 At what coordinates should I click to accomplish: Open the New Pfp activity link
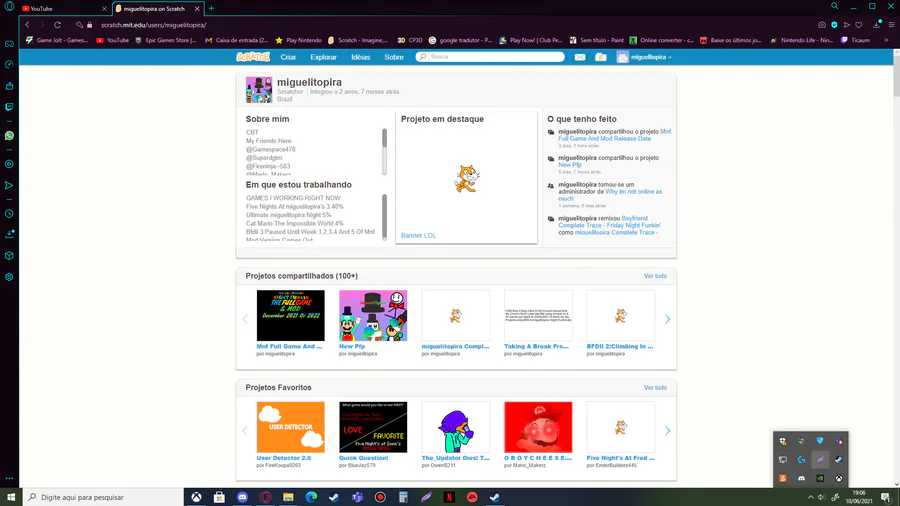pyautogui.click(x=569, y=165)
